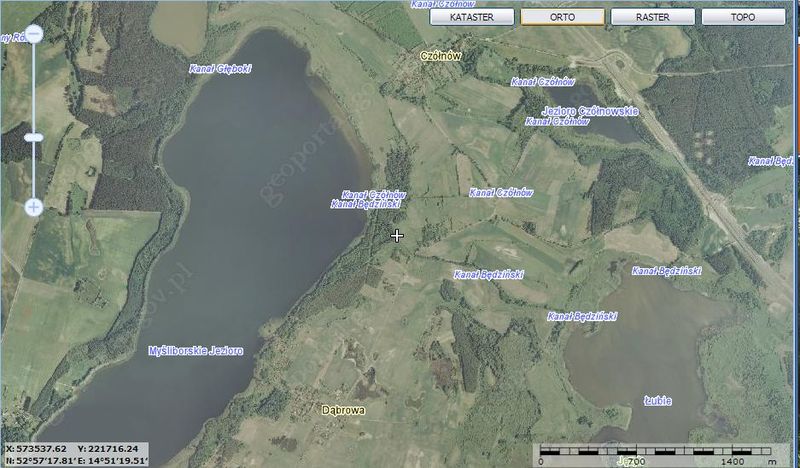This screenshot has height=468, width=800.
Task: Click the zoom slider track below handle
Action: pos(33,170)
